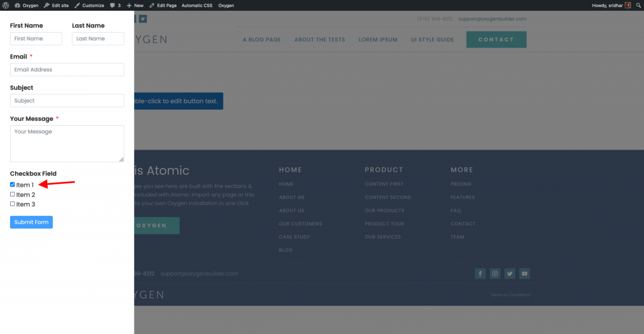Image resolution: width=644 pixels, height=334 pixels.
Task: Open the comments bubble showing 3
Action: (x=115, y=5)
